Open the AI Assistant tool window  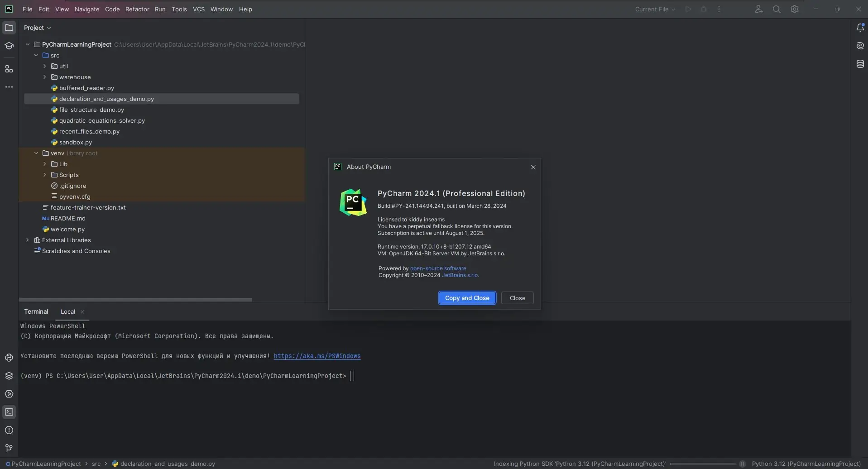[860, 46]
